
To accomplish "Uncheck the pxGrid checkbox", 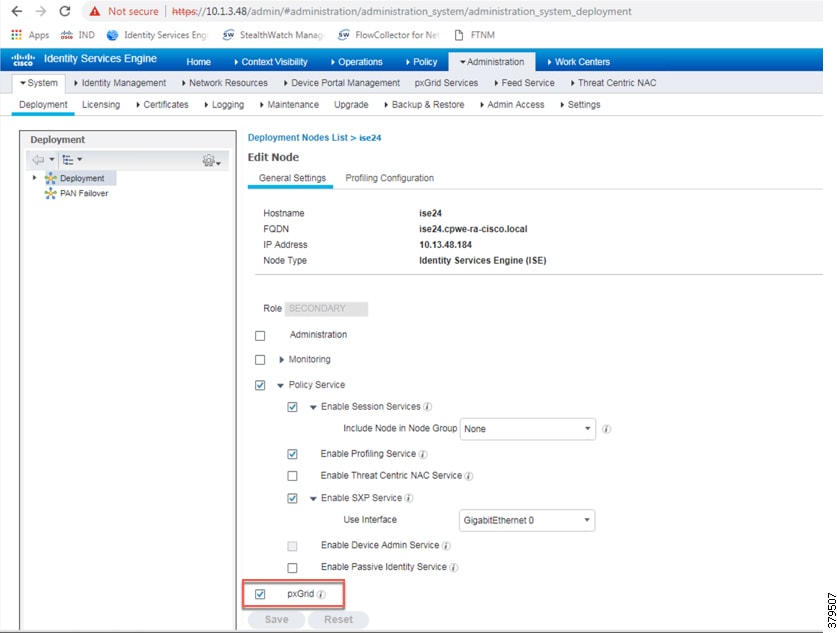I will (260, 594).
